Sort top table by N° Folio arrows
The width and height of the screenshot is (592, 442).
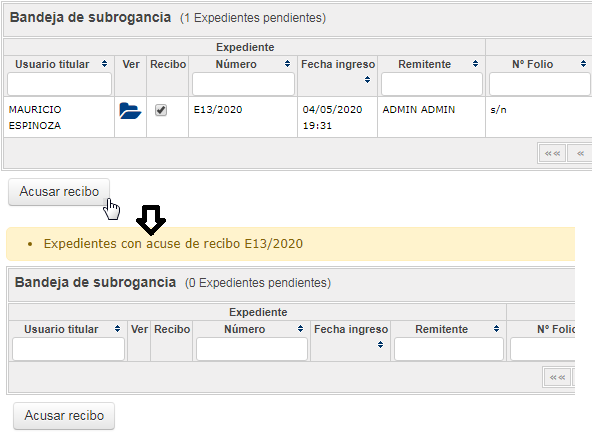(x=583, y=64)
